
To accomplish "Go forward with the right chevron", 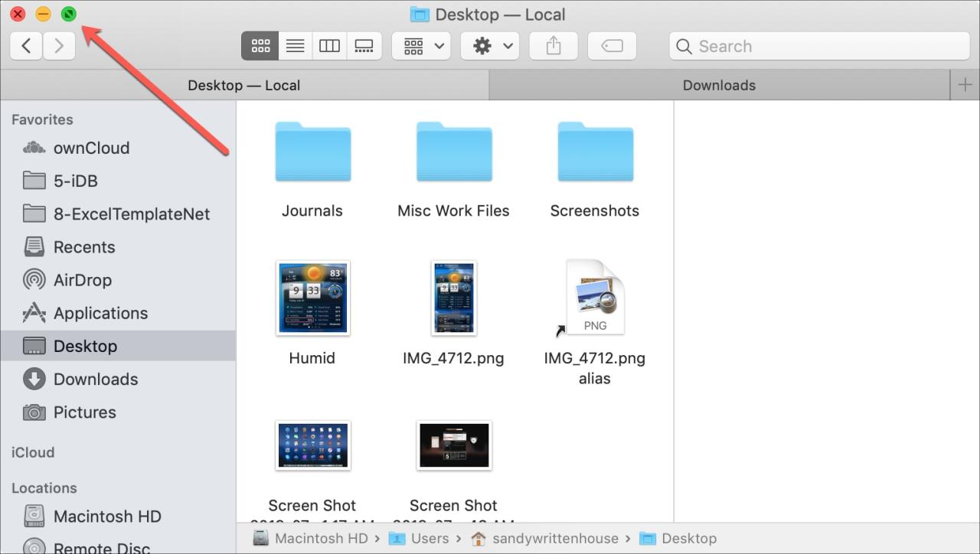I will tap(59, 46).
